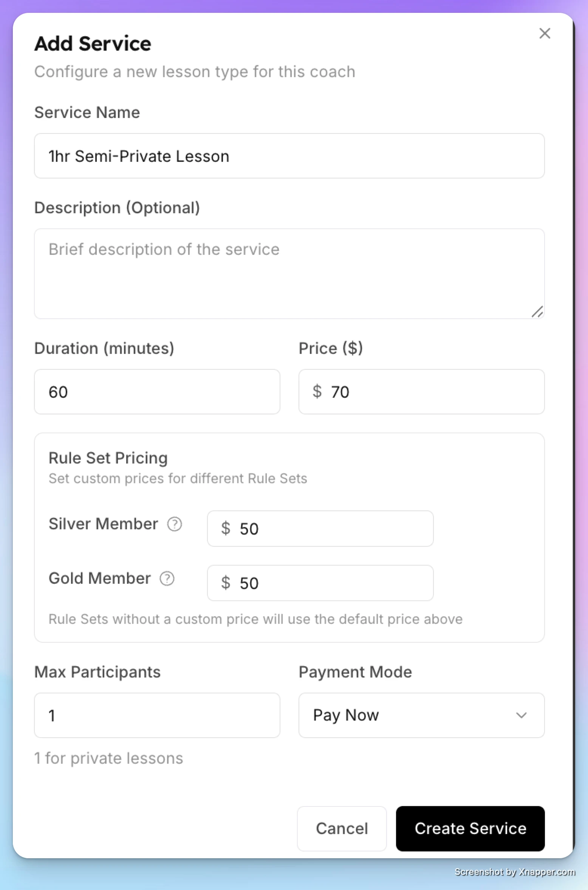The image size is (588, 890).
Task: Edit the Gold Member custom price field
Action: tap(320, 583)
